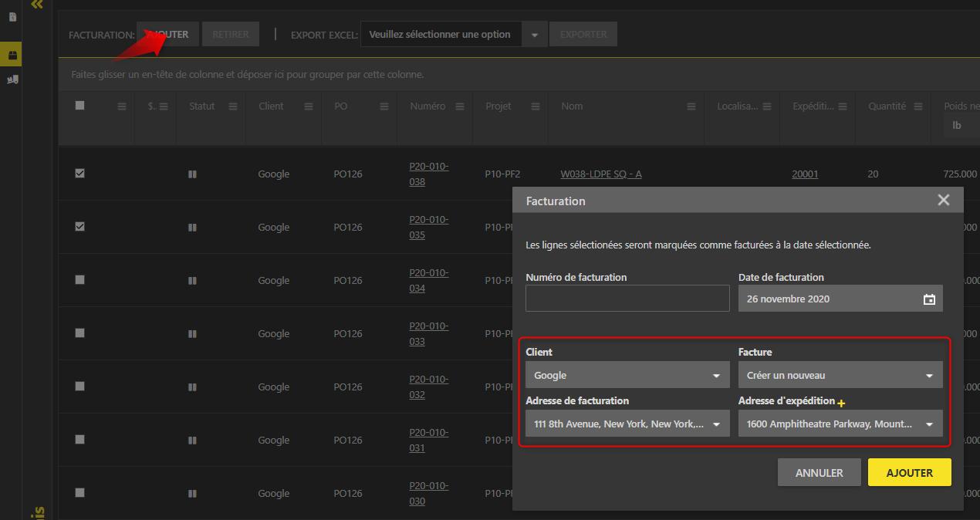Click Google cell in row P20-010-030
The image size is (980, 520).
274,494
